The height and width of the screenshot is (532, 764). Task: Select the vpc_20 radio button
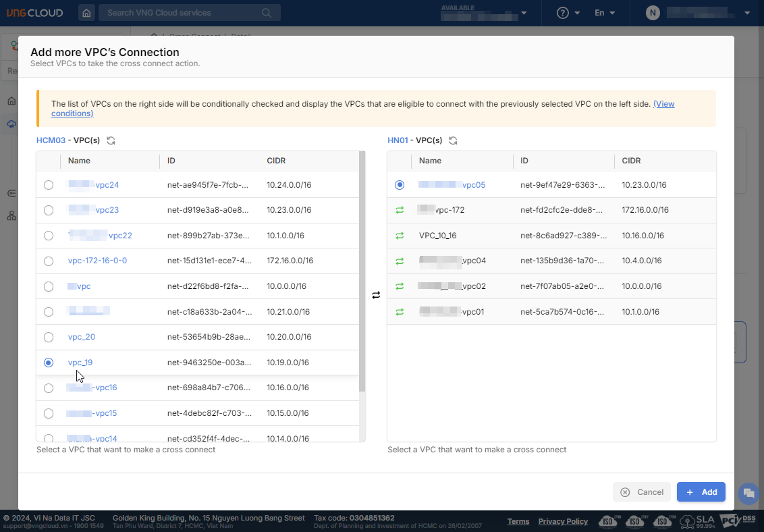(49, 337)
